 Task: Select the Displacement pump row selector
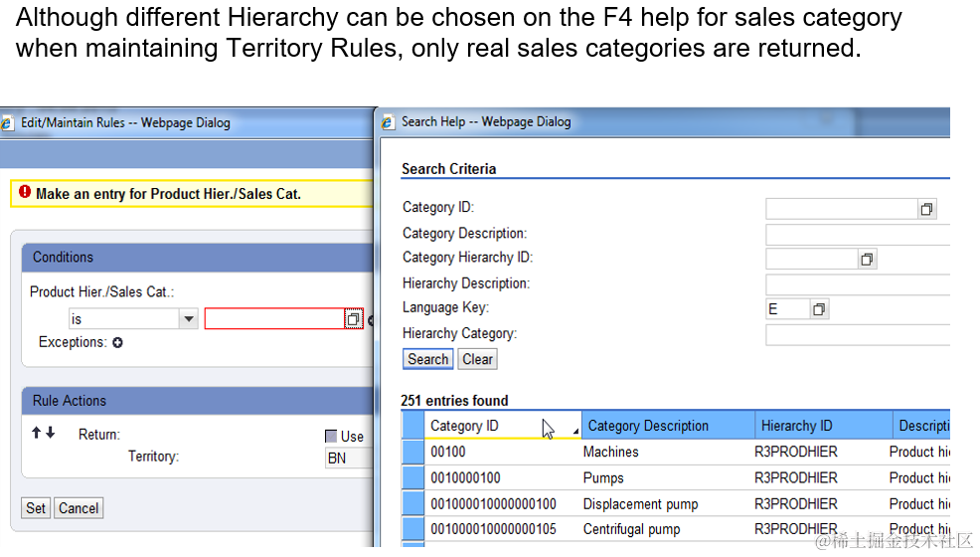[413, 504]
